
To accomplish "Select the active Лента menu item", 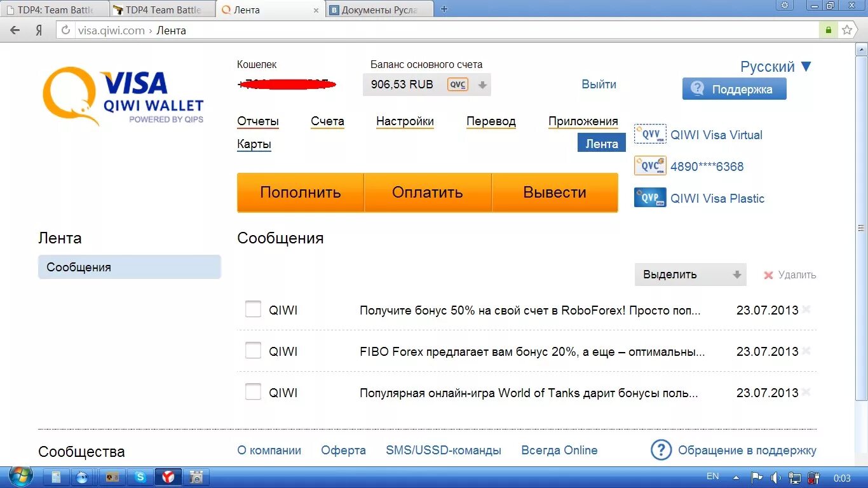I will point(602,144).
